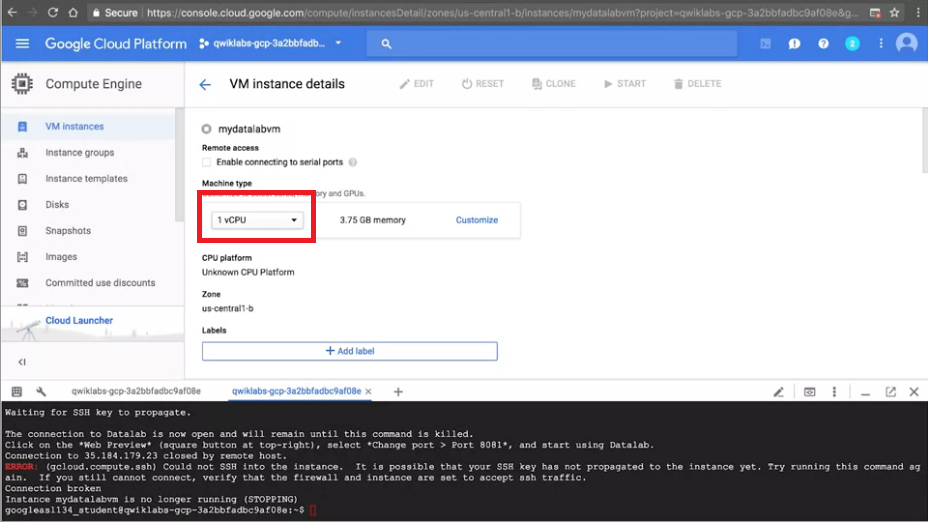Open the send feedback icon
Screen dimensions: 928x522
(794, 43)
